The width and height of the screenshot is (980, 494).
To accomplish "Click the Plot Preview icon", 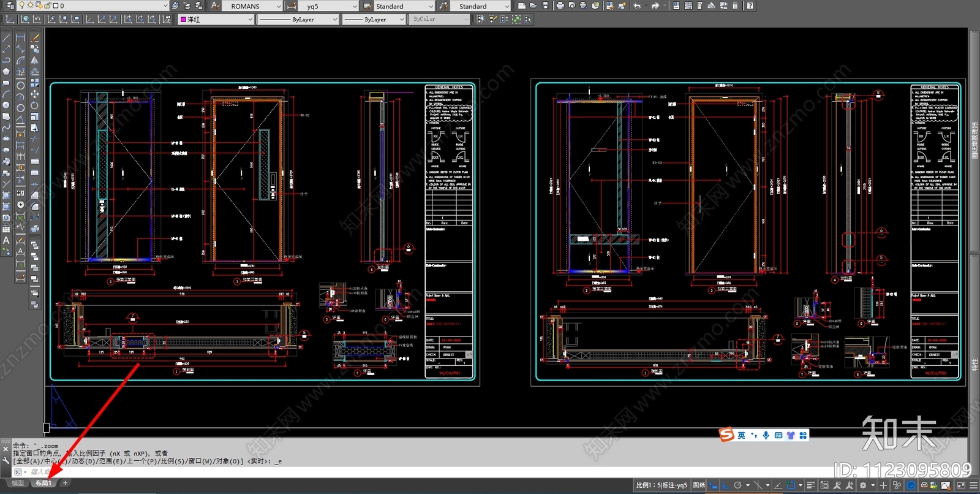I will click(x=572, y=6).
